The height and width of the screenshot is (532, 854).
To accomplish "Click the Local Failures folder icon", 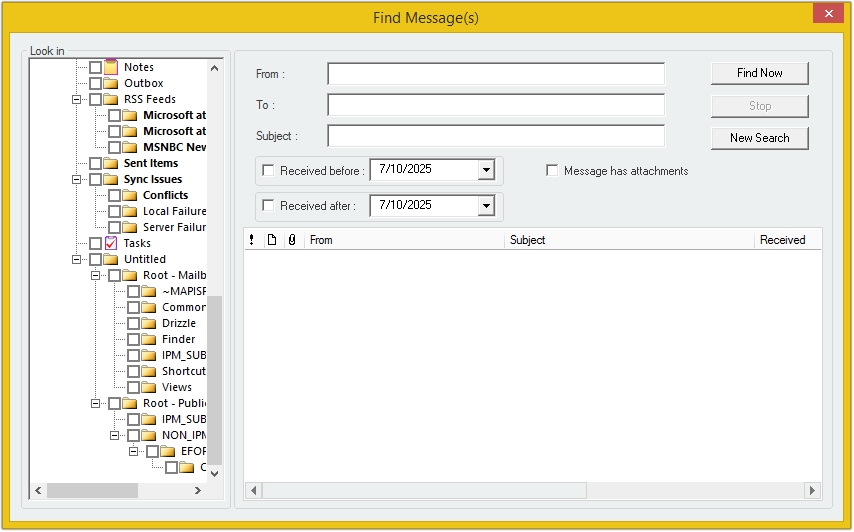I will 130,211.
